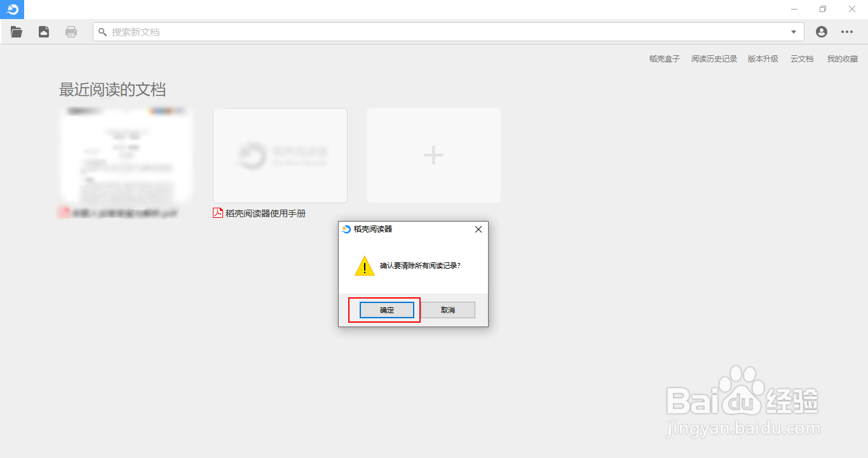The width and height of the screenshot is (868, 458).
Task: Confirm with 确定 button in dialog
Action: (387, 310)
